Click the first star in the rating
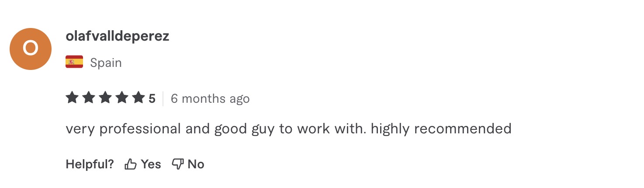The image size is (644, 188). (x=72, y=98)
